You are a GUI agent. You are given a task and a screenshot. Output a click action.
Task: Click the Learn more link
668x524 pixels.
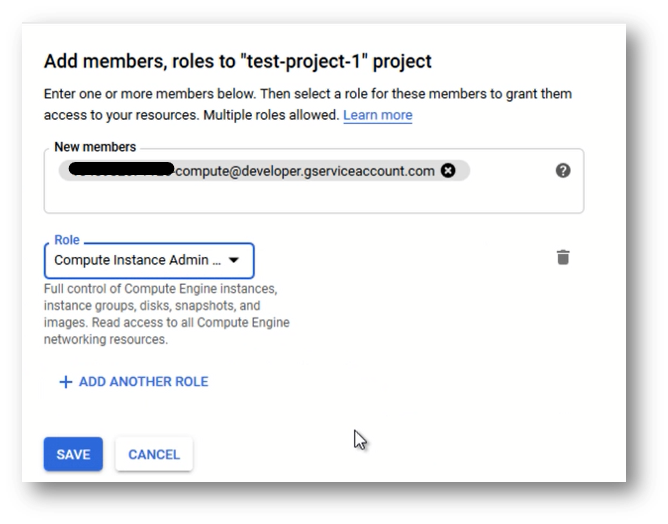click(377, 115)
